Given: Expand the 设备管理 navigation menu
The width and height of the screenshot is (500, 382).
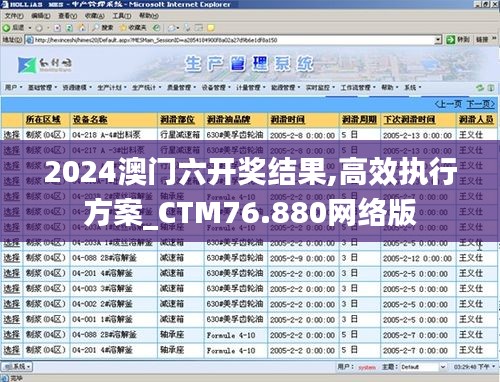Looking at the screenshot, I should point(216,88).
